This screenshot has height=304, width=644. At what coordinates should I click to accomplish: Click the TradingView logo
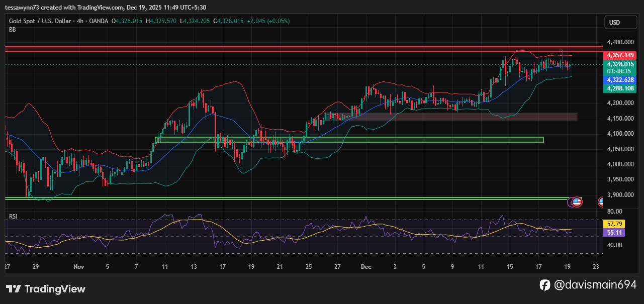[x=45, y=289]
